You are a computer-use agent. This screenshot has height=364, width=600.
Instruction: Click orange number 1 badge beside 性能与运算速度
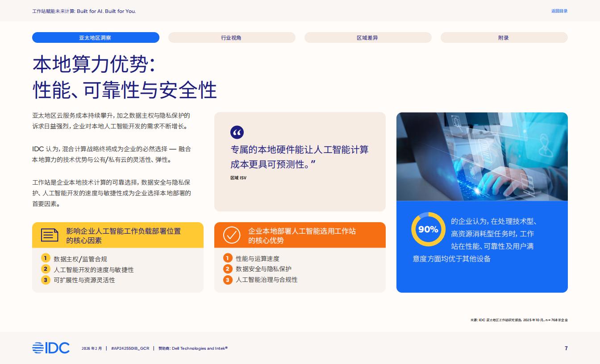point(228,258)
